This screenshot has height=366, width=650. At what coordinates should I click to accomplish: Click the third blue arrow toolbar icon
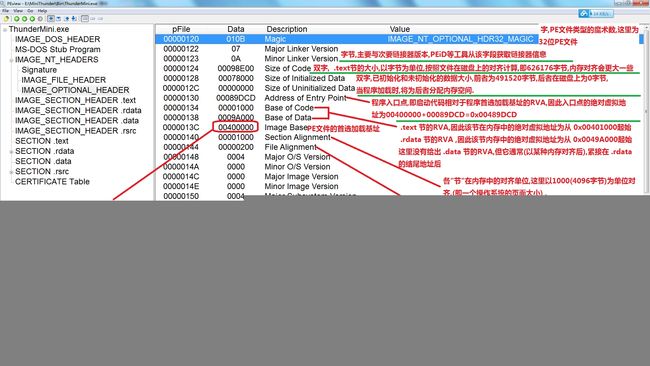(66, 19)
